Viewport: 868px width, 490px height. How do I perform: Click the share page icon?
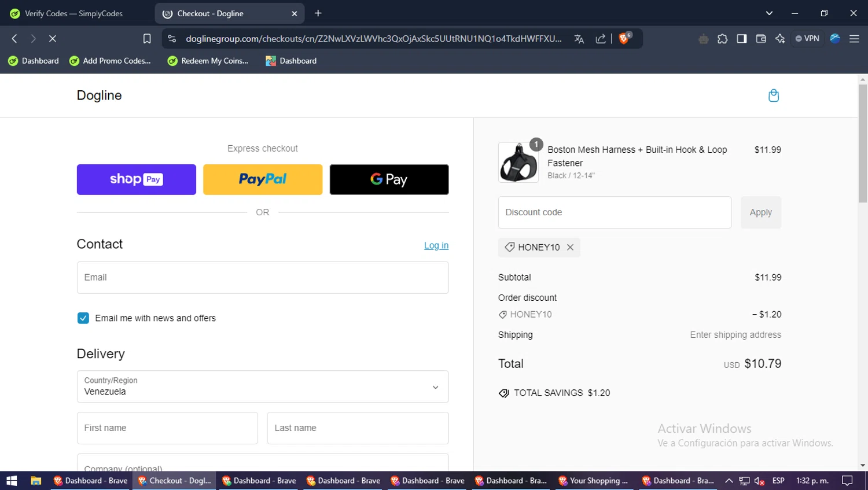601,39
